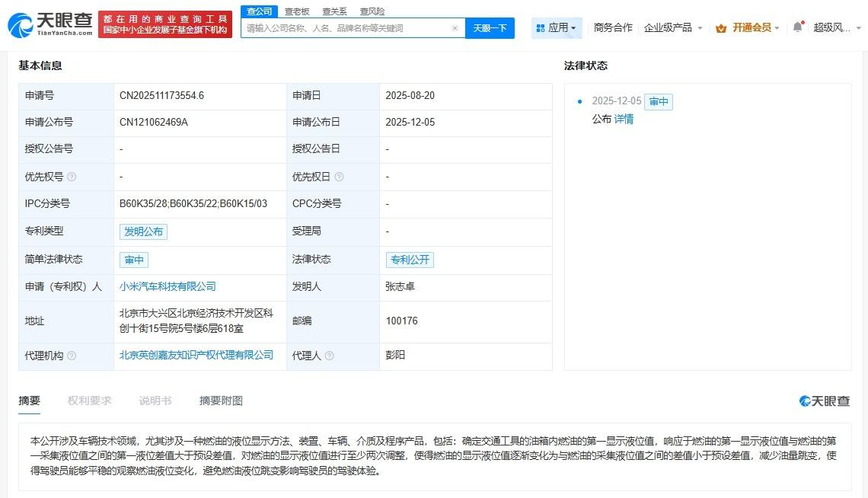Click the crown icon next to 开通会员
Viewport: 868px width, 498px height.
click(719, 27)
